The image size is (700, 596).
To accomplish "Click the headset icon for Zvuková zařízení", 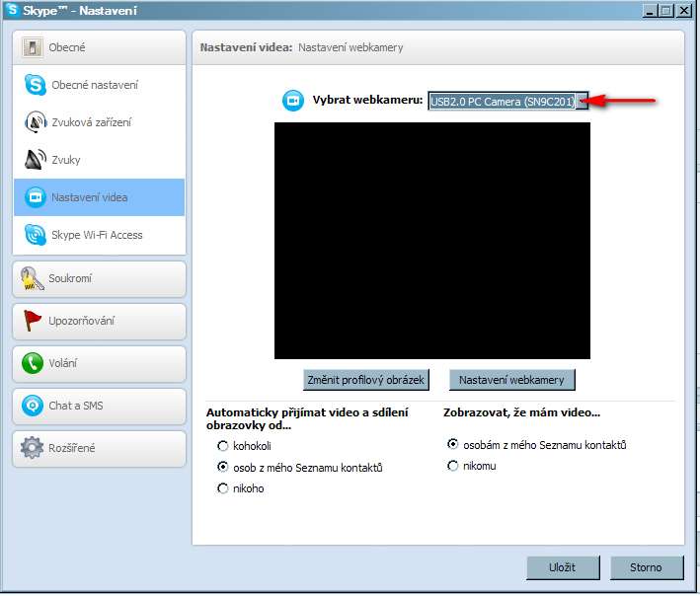I will pos(36,122).
